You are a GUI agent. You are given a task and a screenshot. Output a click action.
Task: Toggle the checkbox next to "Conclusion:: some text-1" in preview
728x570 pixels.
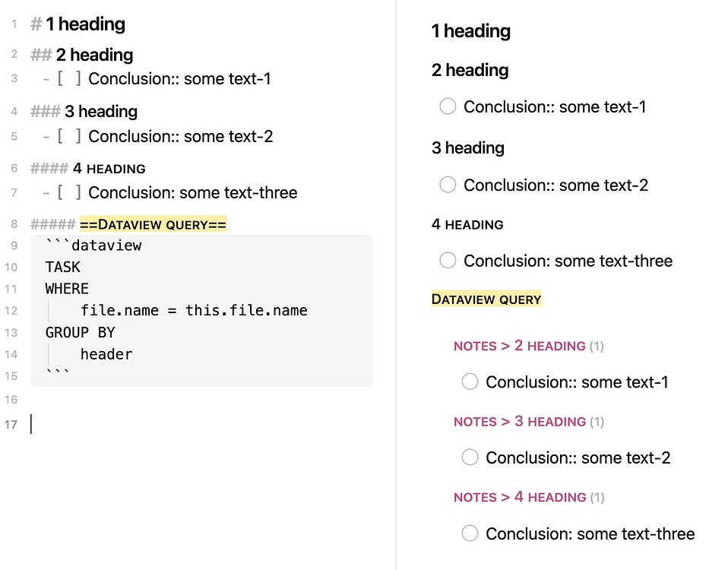(x=448, y=107)
